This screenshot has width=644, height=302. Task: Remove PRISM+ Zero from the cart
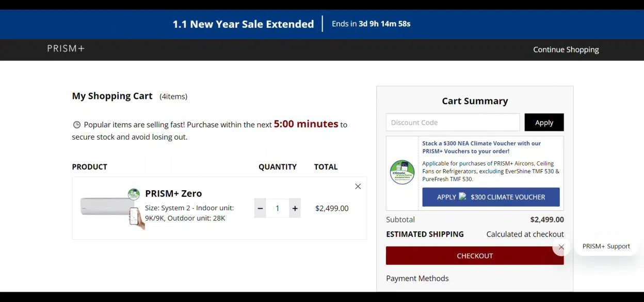click(x=358, y=187)
